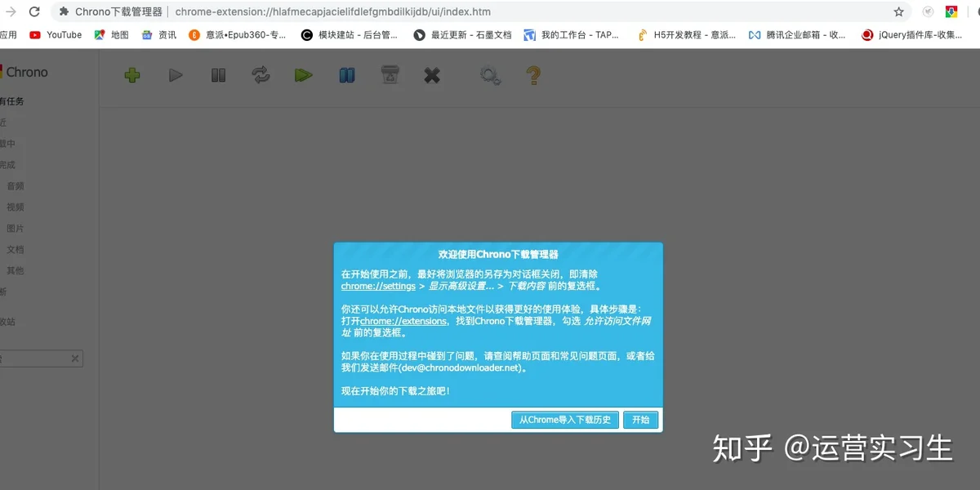Click the browser address bar

(x=482, y=12)
